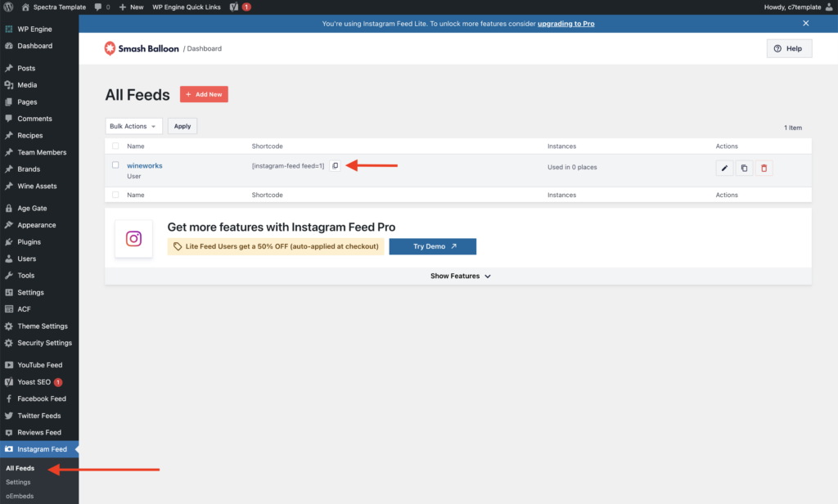Open Pages in sidebar

pos(39,102)
